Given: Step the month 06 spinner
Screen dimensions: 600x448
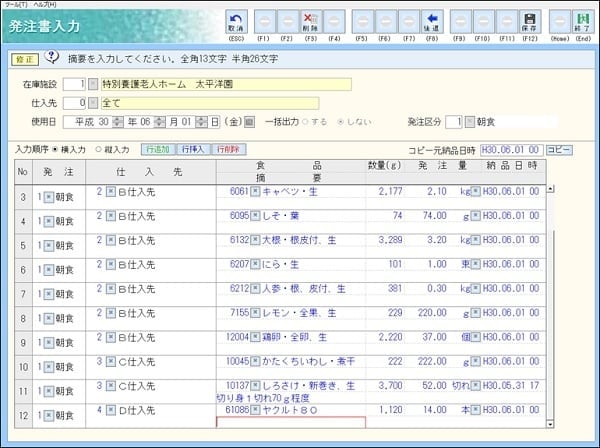Looking at the screenshot, I should (160, 122).
